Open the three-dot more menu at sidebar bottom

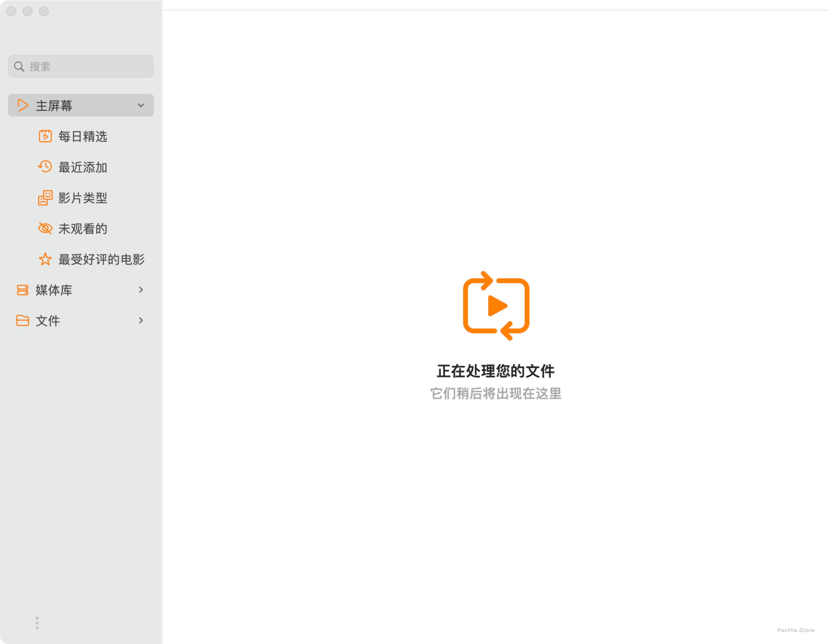point(37,623)
